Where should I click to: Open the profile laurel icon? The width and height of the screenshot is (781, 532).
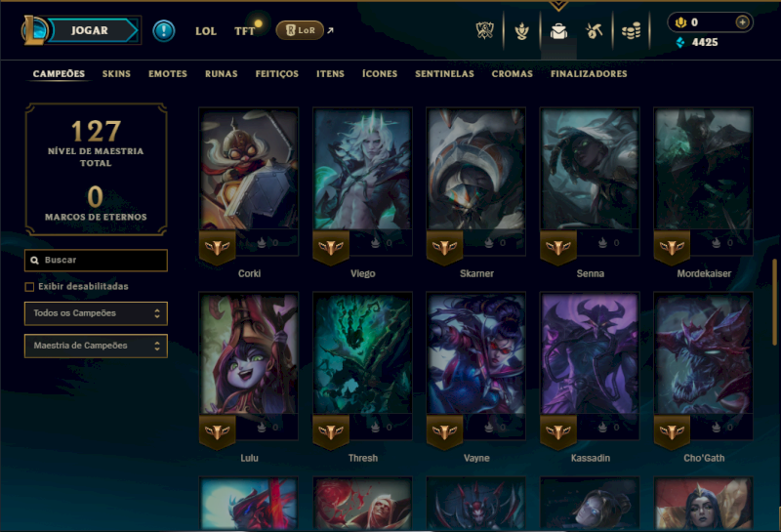pos(521,31)
